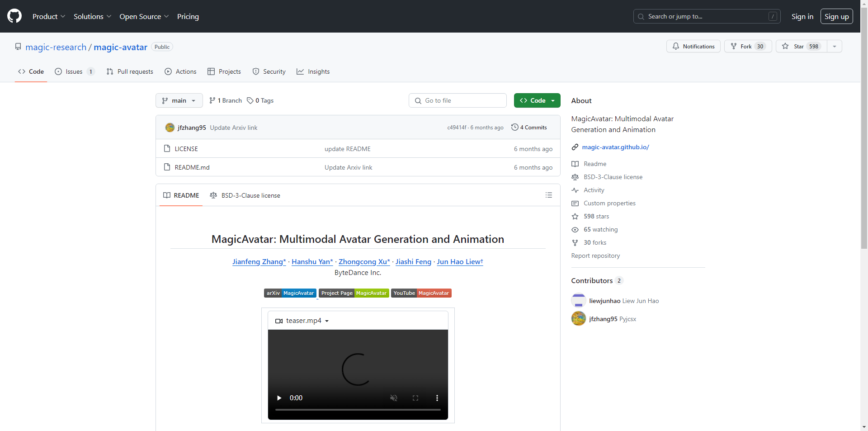
Task: Go to GitHub home via Octocat logo
Action: coord(14,16)
